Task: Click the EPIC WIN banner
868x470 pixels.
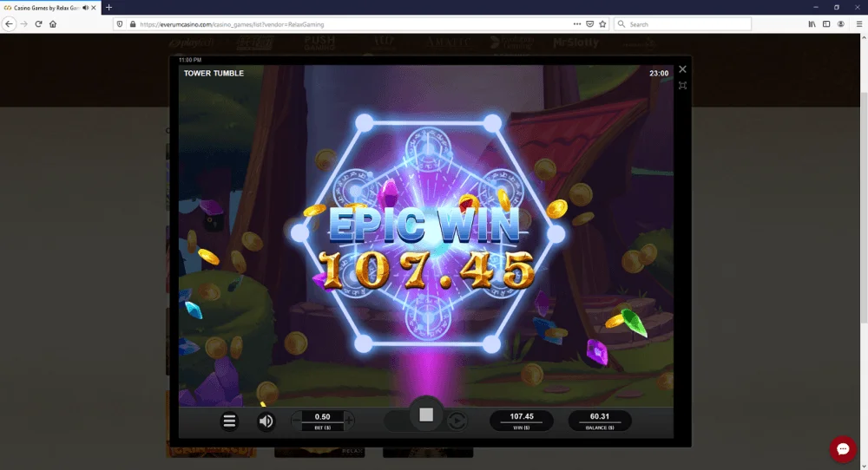Action: [x=426, y=225]
